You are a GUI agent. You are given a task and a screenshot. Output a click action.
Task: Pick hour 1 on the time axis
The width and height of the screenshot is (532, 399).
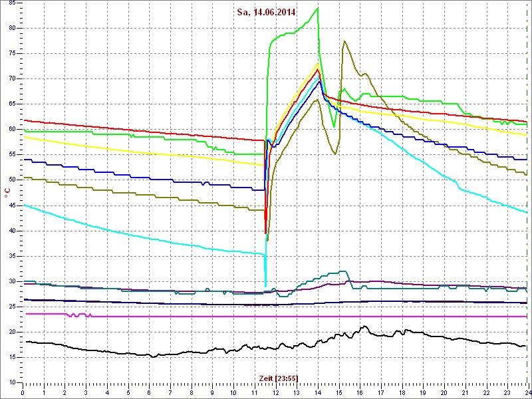[44, 393]
